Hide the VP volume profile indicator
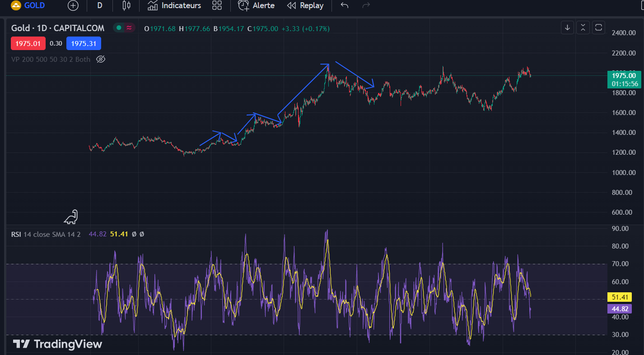 (100, 59)
